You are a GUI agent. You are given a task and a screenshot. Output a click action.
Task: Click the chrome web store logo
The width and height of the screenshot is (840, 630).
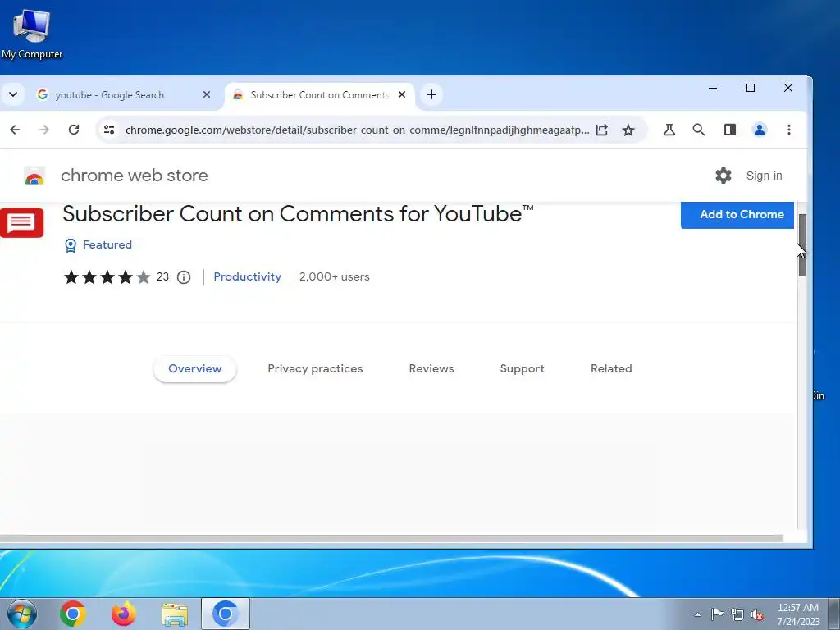point(34,176)
